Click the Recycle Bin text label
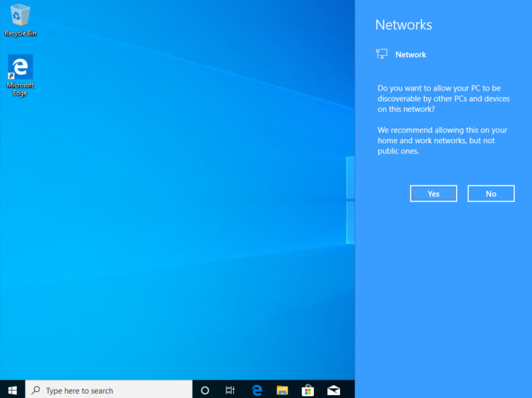Viewport: 532px width, 398px height. (x=20, y=34)
